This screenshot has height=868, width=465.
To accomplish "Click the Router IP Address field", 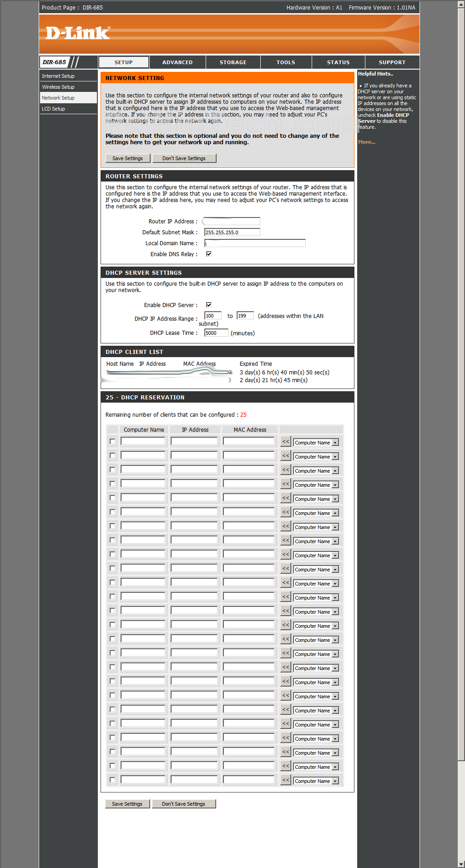I will (x=231, y=221).
